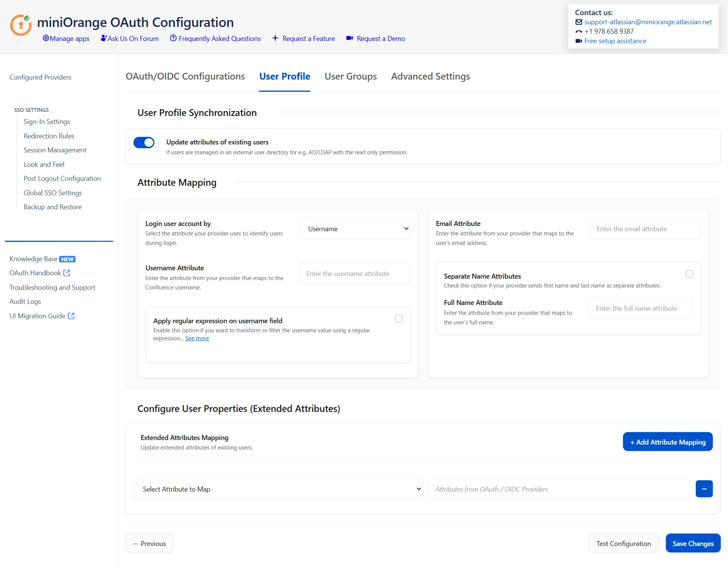Focus the email attribute input field
This screenshot has height=566, width=728.
[x=645, y=229]
